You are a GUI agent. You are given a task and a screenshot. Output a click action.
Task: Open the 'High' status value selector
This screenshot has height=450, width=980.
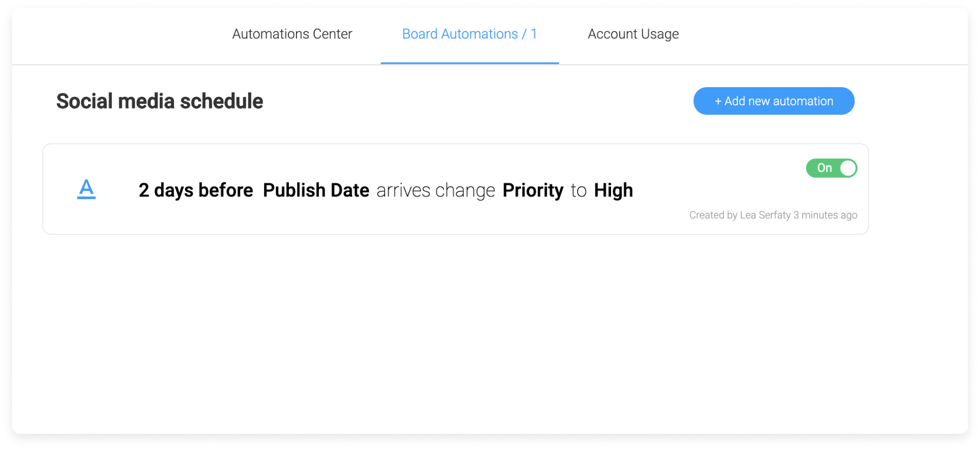(613, 191)
